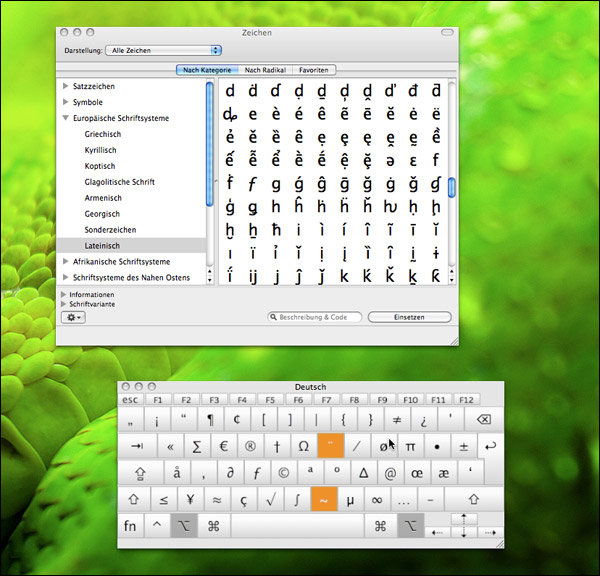Open the Darstellung 'Alle Zeichen' dropdown

coord(163,50)
